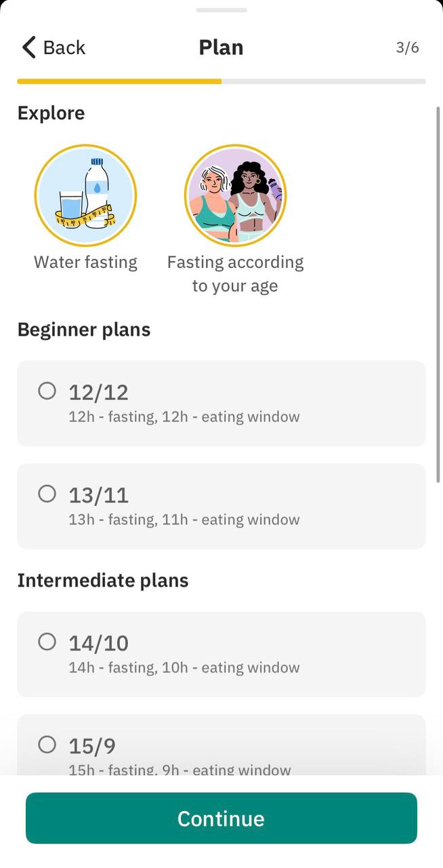Select the 13/11 plan radio button
Viewport: 443px width, 868px height.
[x=47, y=494]
